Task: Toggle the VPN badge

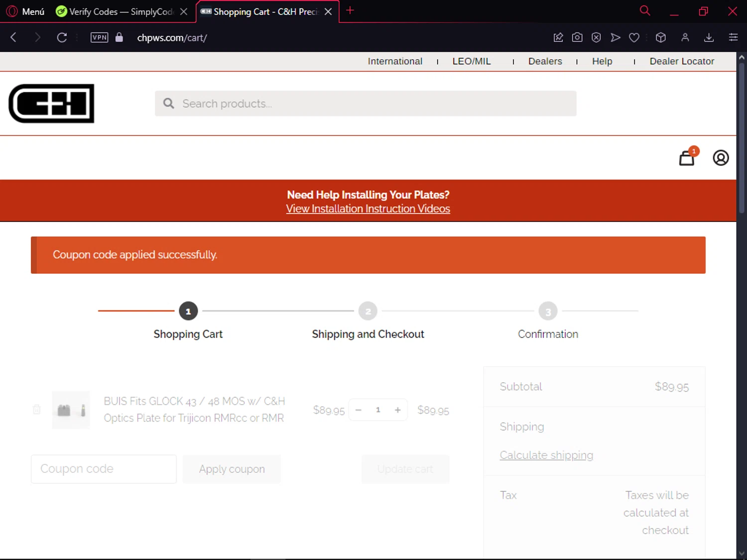Action: [x=99, y=37]
